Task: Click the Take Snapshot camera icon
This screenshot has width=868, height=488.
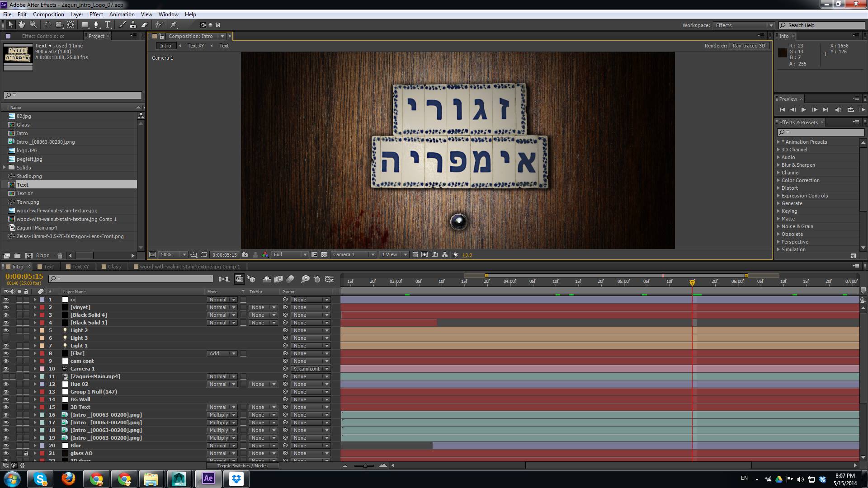Action: tap(245, 255)
